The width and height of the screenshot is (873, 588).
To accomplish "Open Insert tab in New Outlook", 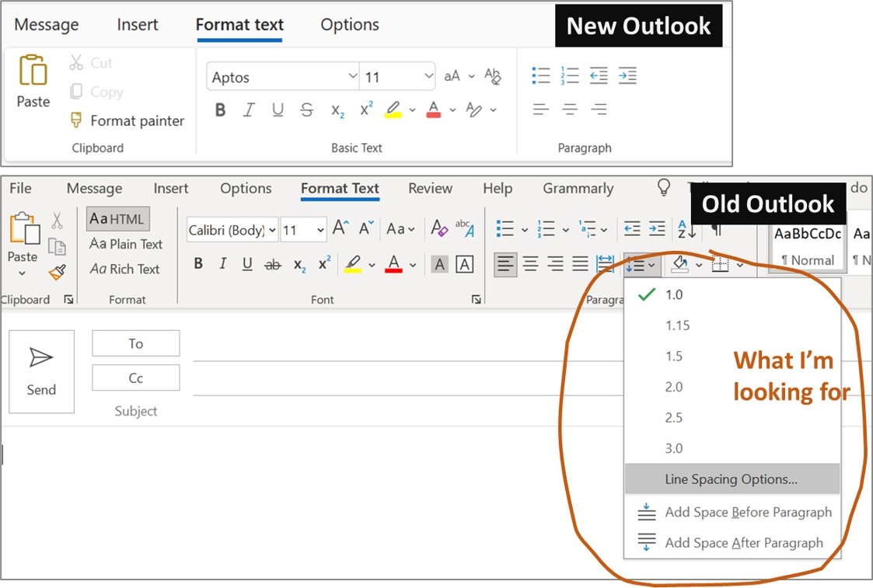I will point(138,25).
